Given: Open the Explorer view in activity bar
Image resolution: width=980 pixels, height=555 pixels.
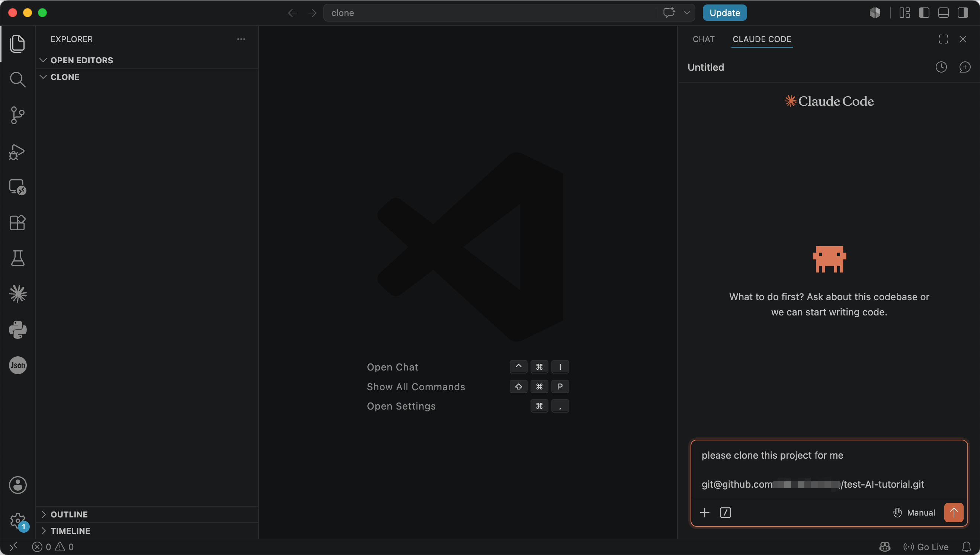Looking at the screenshot, I should tap(17, 44).
